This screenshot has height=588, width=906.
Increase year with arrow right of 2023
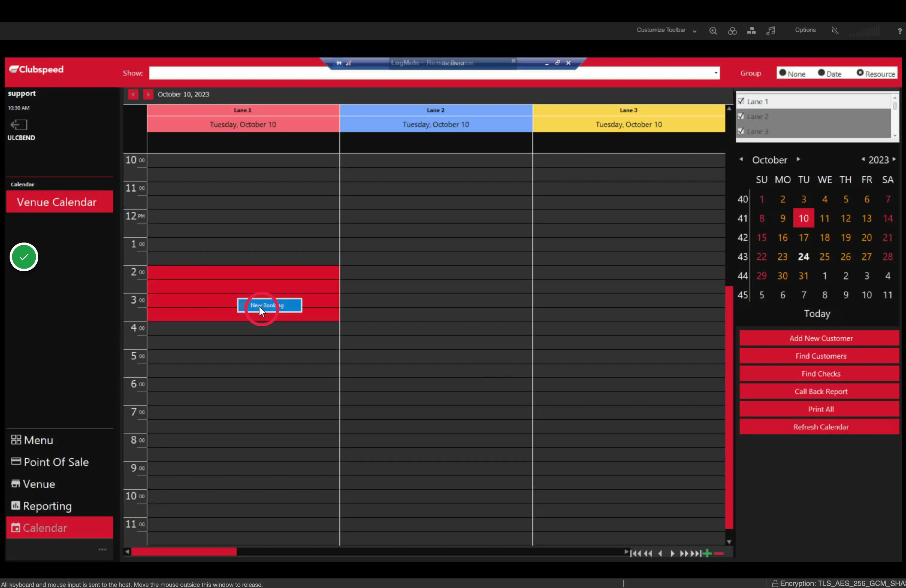[894, 159]
